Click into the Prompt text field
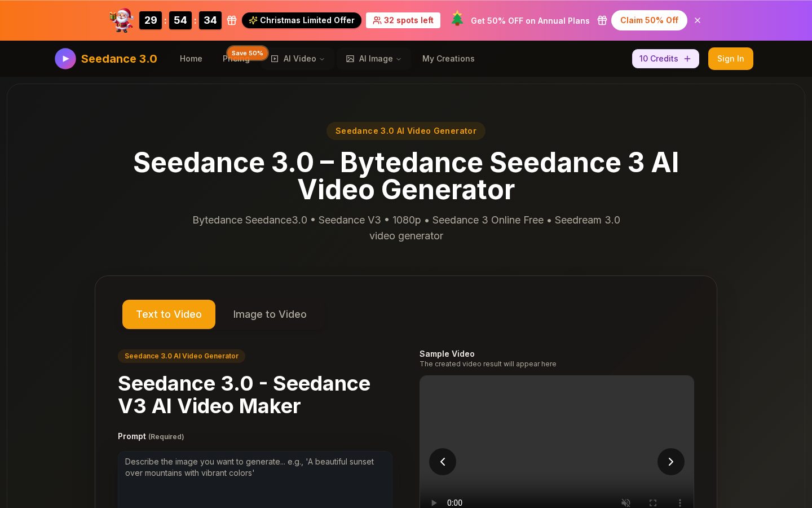 (x=255, y=480)
